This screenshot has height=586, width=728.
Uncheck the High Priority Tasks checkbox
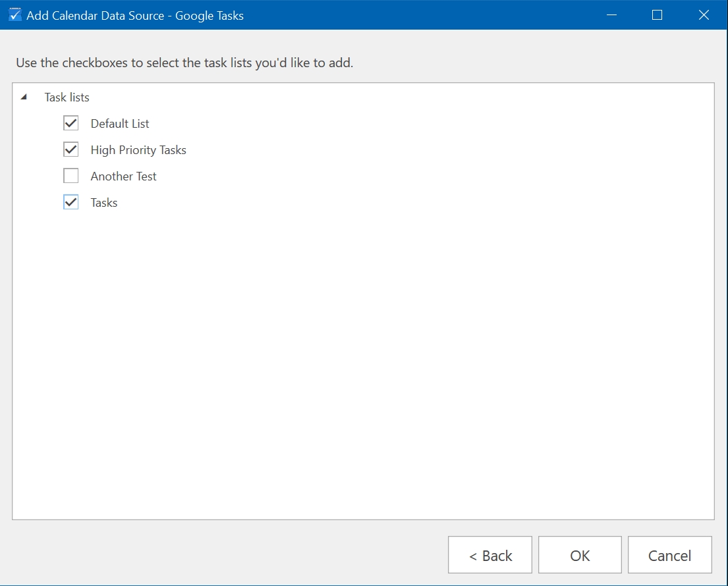click(70, 149)
